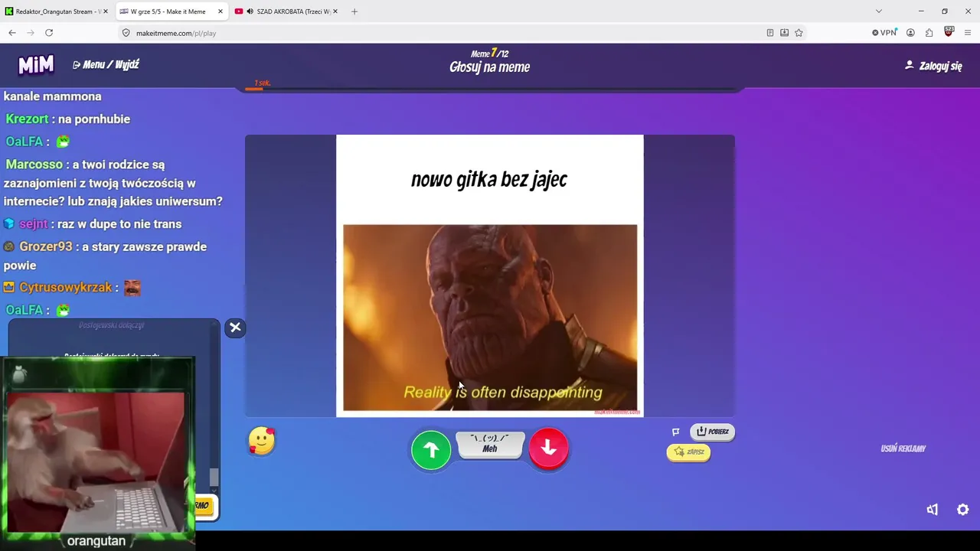The height and width of the screenshot is (551, 980).
Task: Click the crown badge beside Cytrusowykrzak
Action: click(x=9, y=288)
